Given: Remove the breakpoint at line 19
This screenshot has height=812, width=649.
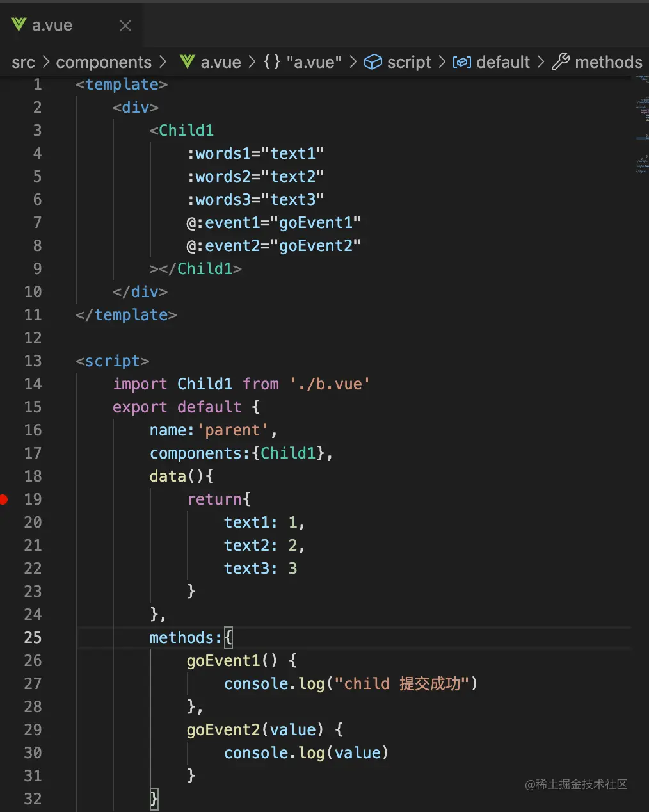Looking at the screenshot, I should tap(3, 499).
